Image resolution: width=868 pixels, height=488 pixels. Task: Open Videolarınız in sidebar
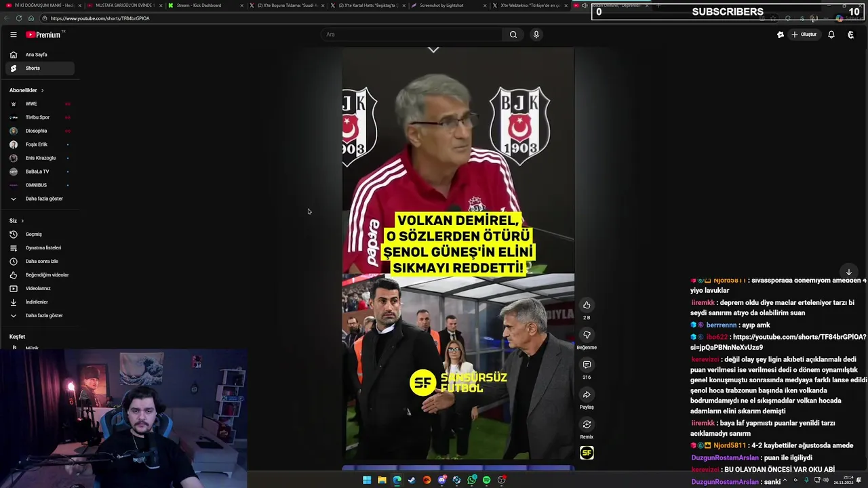coord(40,289)
